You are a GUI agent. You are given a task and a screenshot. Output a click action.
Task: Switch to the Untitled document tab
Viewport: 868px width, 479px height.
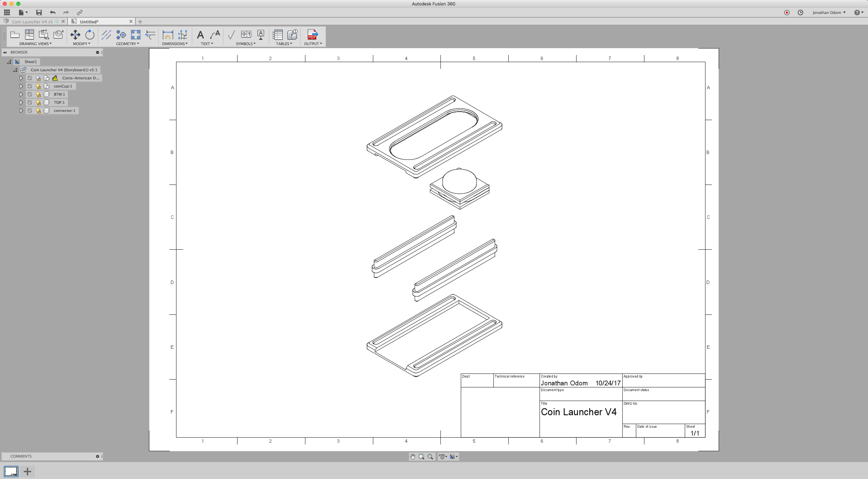[x=89, y=21]
